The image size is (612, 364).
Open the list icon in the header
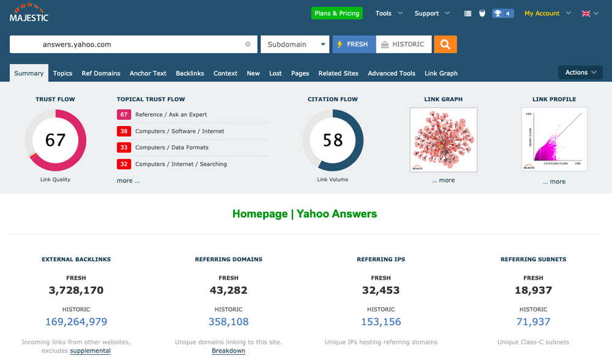coord(468,13)
